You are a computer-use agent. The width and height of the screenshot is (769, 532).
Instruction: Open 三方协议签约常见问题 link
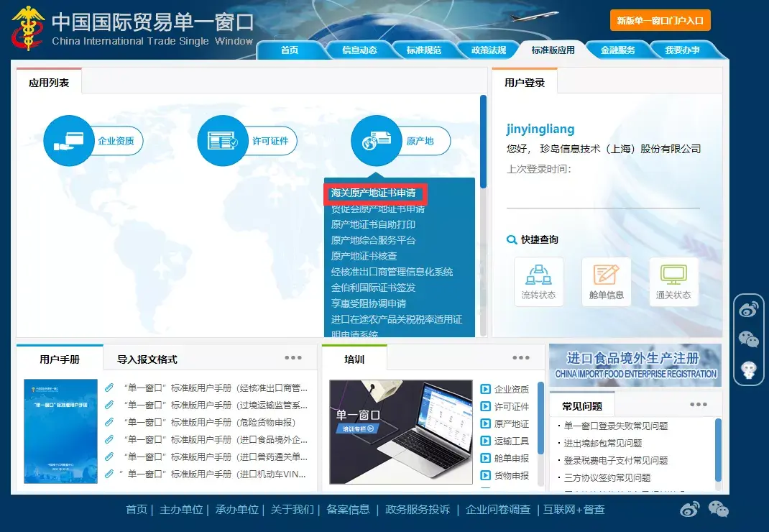607,477
